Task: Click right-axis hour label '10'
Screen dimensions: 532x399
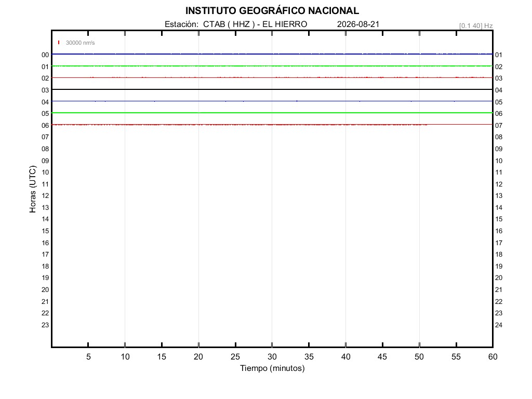Action: 499,161
